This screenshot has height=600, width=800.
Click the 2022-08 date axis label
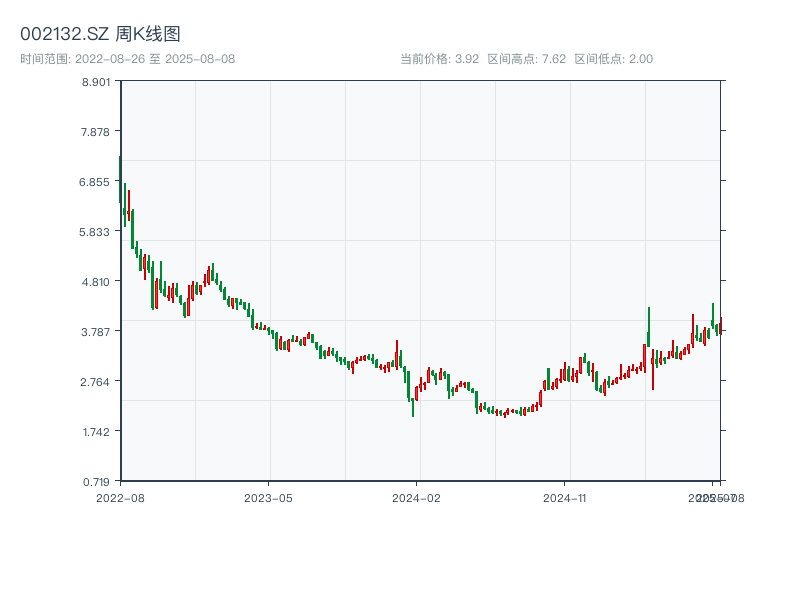pyautogui.click(x=120, y=497)
